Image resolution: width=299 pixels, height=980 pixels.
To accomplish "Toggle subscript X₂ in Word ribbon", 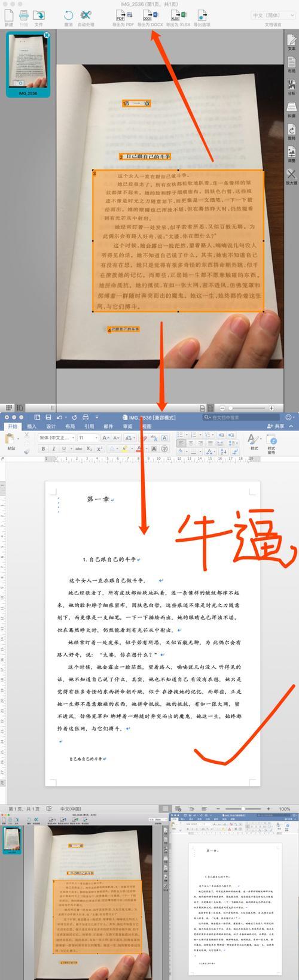I will coord(89,448).
